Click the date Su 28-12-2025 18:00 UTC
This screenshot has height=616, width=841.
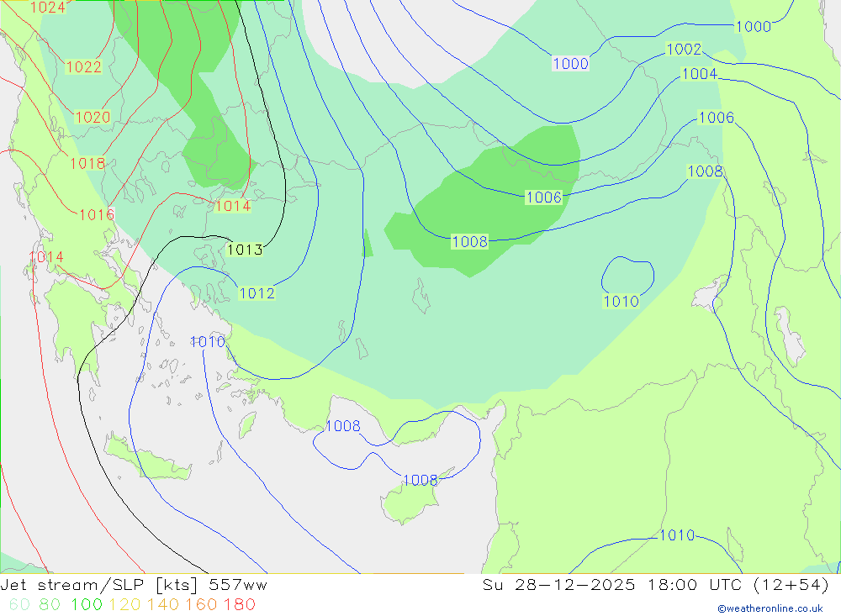click(611, 585)
